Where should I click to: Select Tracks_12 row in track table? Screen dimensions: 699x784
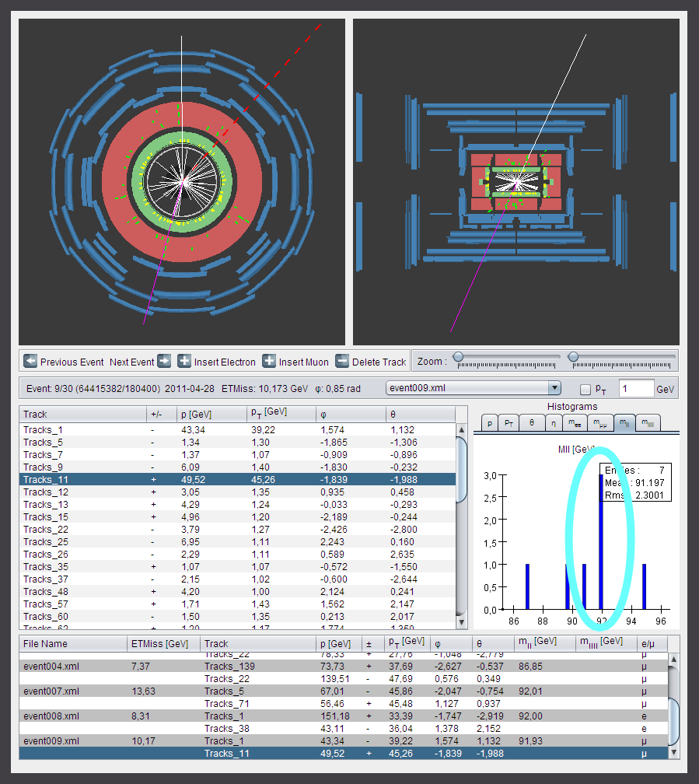coord(237,492)
